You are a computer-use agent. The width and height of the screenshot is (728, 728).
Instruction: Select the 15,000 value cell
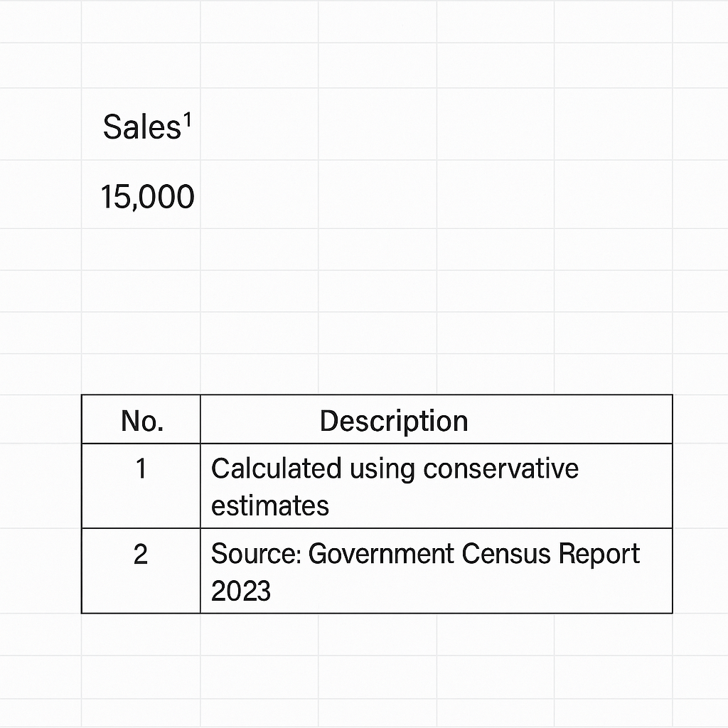pos(147,197)
